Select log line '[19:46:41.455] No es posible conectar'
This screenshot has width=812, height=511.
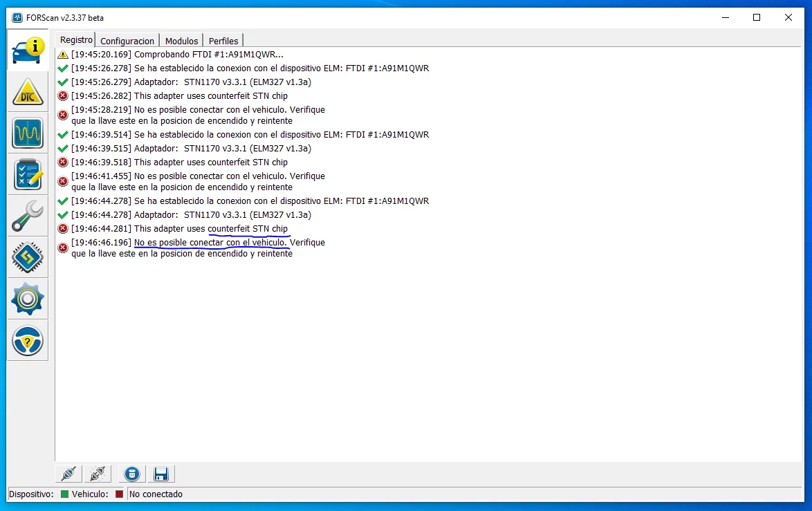[x=198, y=181]
